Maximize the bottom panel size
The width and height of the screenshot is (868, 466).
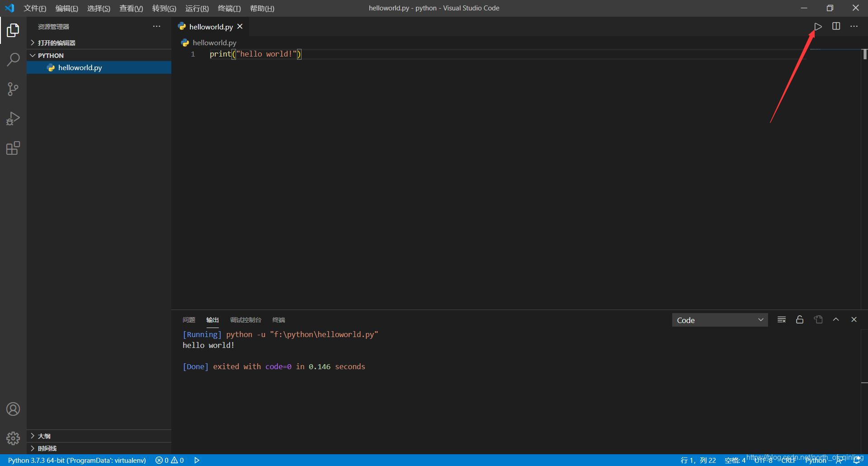[x=836, y=319]
